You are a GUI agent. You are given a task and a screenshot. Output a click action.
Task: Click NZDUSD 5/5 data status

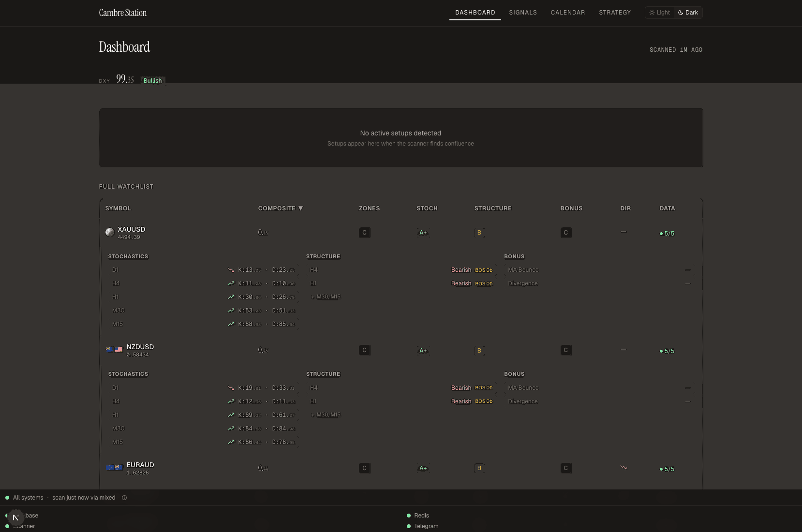click(667, 351)
